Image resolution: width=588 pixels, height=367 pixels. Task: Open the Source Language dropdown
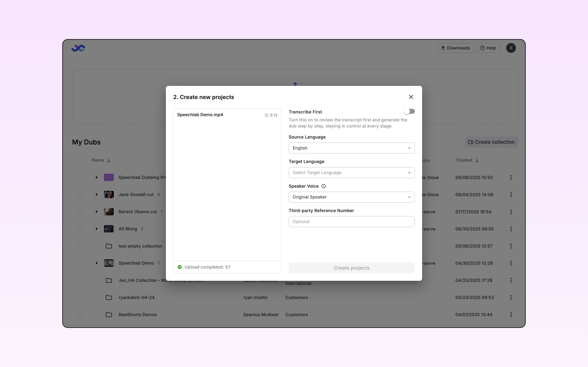[351, 148]
